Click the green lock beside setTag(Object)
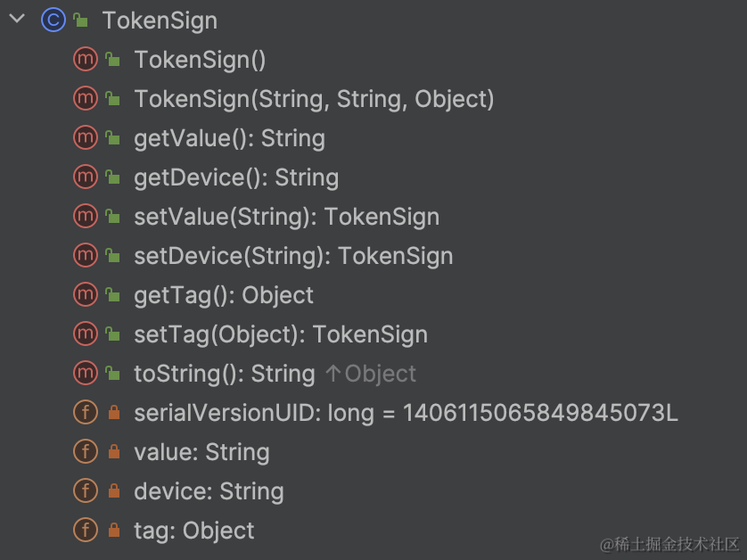 click(x=112, y=334)
